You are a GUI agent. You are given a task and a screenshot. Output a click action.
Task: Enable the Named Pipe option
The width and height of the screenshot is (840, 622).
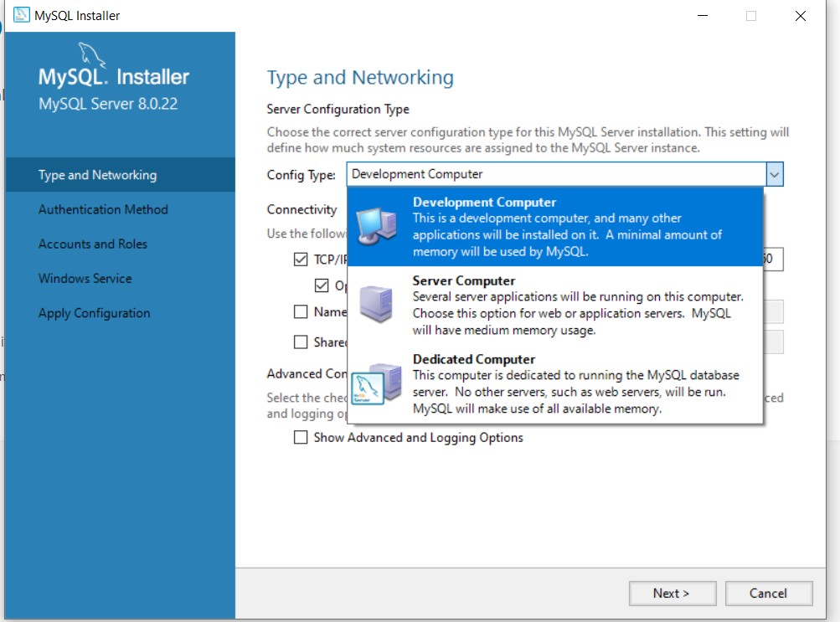click(x=301, y=314)
